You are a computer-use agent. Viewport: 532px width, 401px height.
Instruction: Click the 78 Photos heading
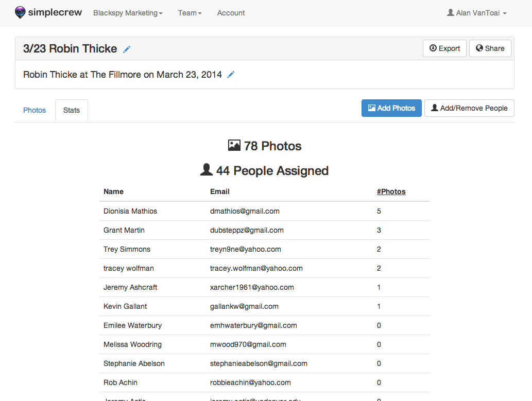click(273, 146)
